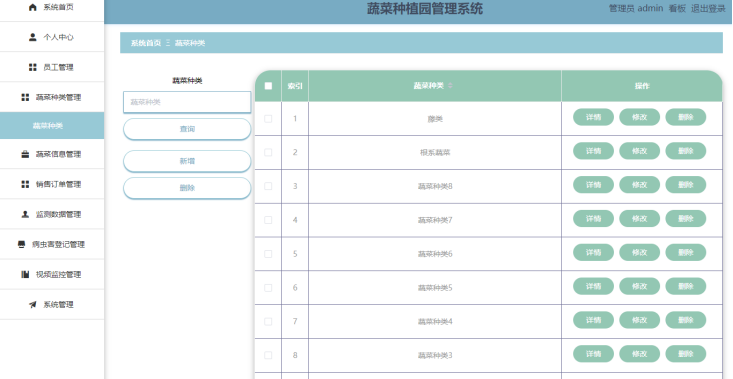
Task: Check the box for row 2 根系蔬菜
Action: [268, 152]
